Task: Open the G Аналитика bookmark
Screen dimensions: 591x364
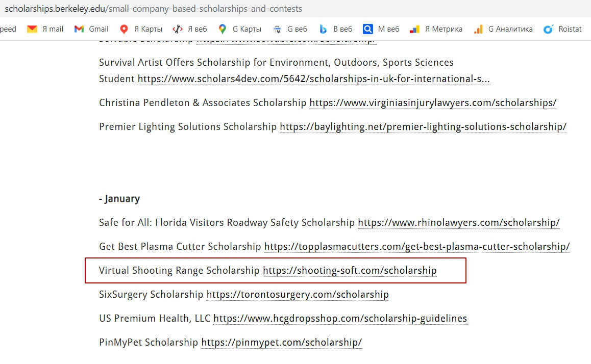Action: pyautogui.click(x=478, y=29)
